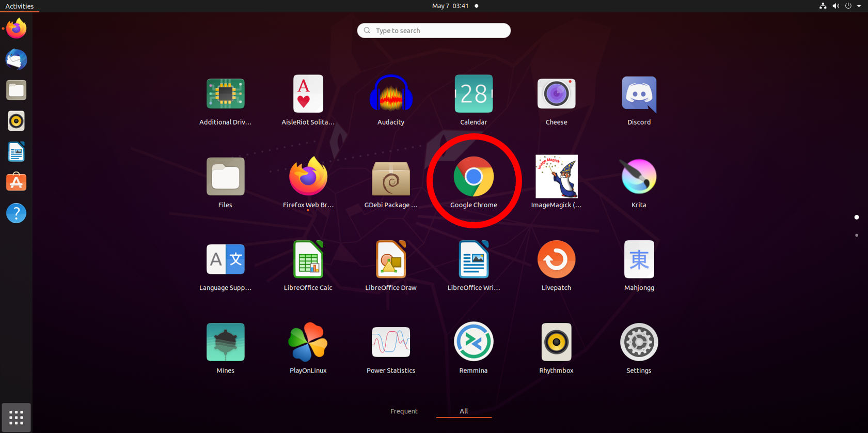
Task: Launch Google Chrome from the app grid
Action: coord(474,177)
